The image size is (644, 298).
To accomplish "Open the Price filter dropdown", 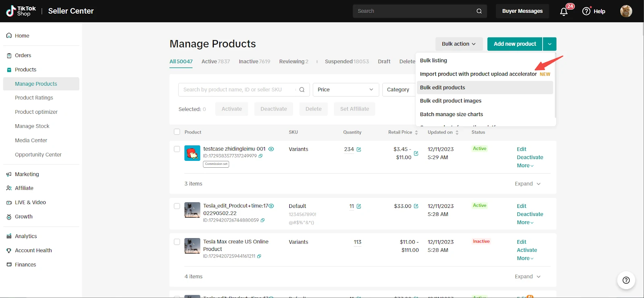I will coord(345,90).
